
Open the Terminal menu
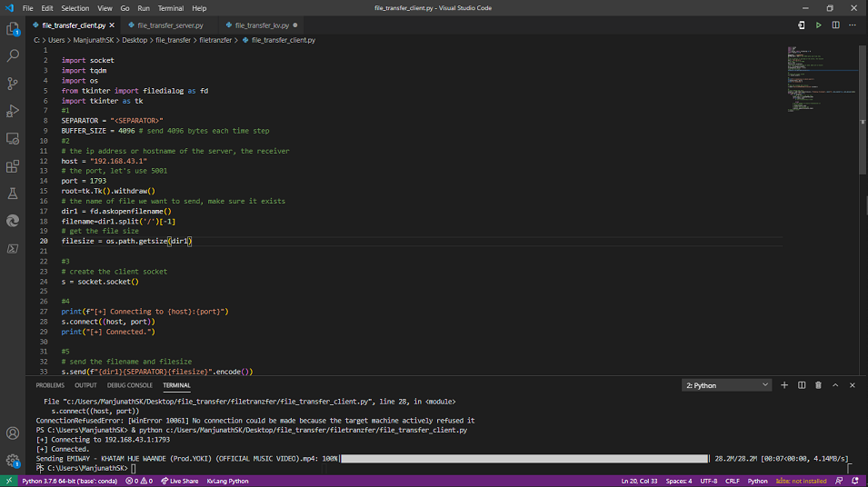coord(171,8)
